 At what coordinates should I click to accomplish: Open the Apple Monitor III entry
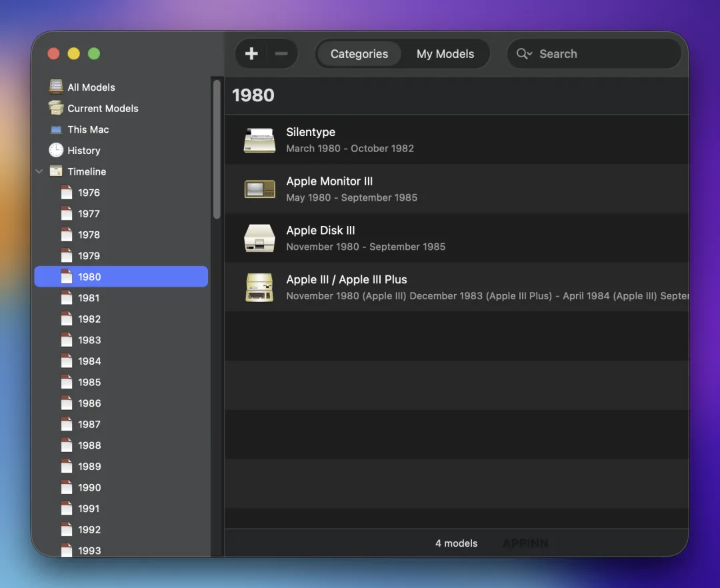point(457,189)
